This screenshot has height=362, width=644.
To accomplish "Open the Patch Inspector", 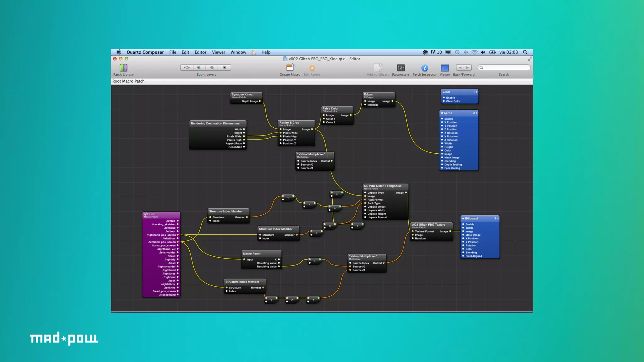I will (x=425, y=68).
